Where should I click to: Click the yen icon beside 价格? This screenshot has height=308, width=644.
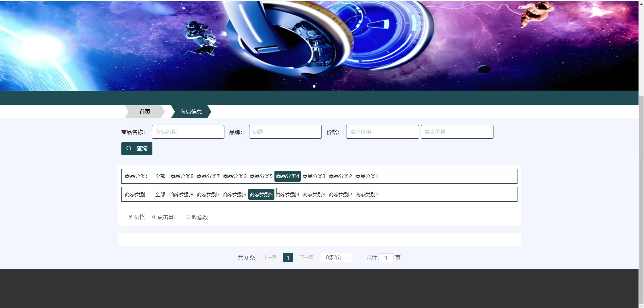coord(130,217)
